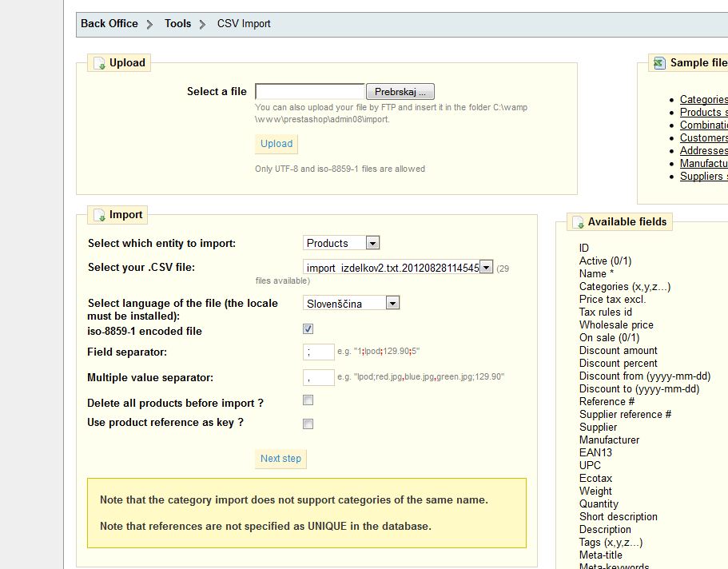The image size is (728, 569).
Task: Click the Sample file spreadsheet icon
Action: coord(659,63)
